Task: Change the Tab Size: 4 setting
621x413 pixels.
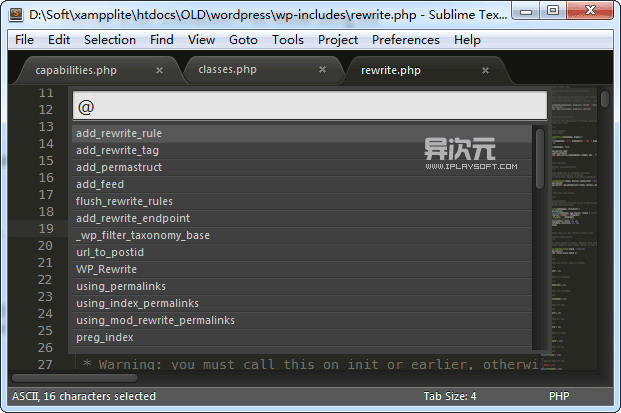Action: coord(450,396)
